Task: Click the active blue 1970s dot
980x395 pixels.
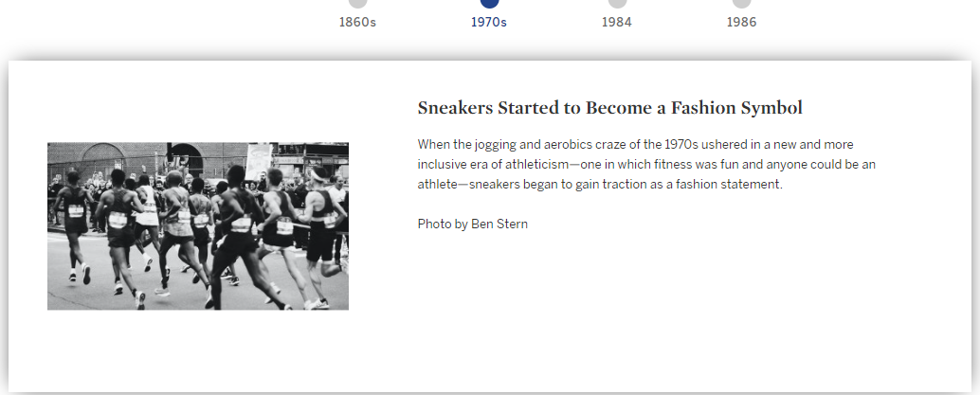Action: pyautogui.click(x=489, y=3)
